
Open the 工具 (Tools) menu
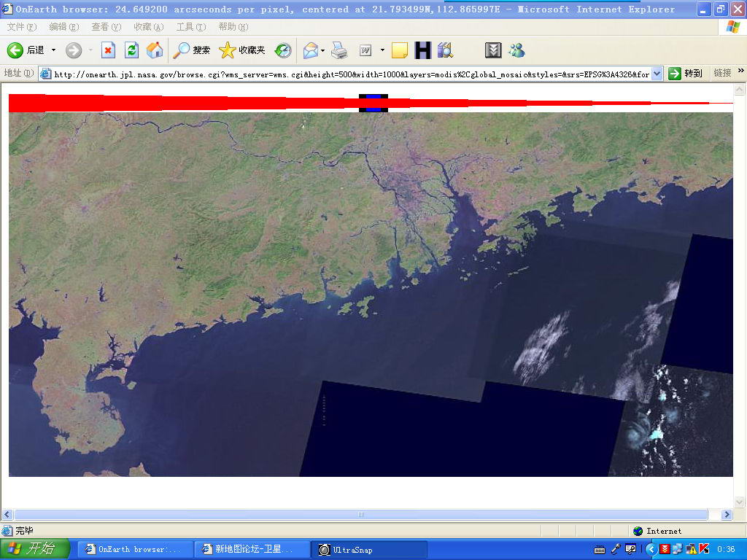pos(190,27)
